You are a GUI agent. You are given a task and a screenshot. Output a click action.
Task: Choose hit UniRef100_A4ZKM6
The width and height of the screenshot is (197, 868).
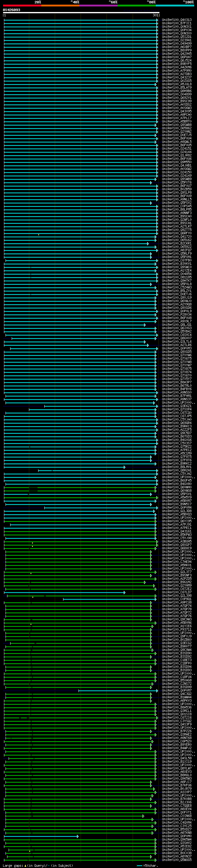click(176, 67)
